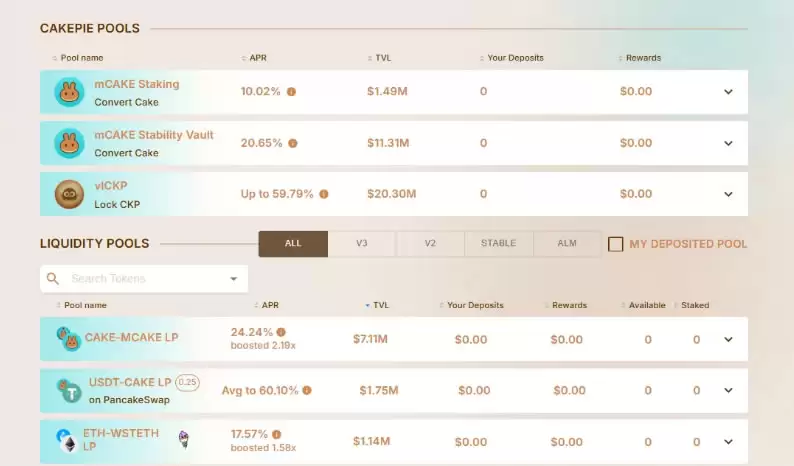The width and height of the screenshot is (794, 466).
Task: Switch to the STABLE pools tab
Action: [498, 244]
